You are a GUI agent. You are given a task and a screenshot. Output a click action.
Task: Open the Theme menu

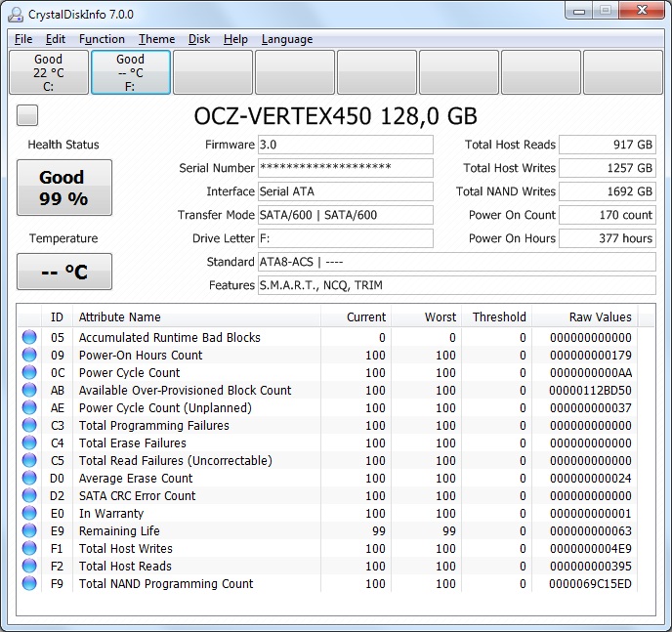tap(156, 39)
